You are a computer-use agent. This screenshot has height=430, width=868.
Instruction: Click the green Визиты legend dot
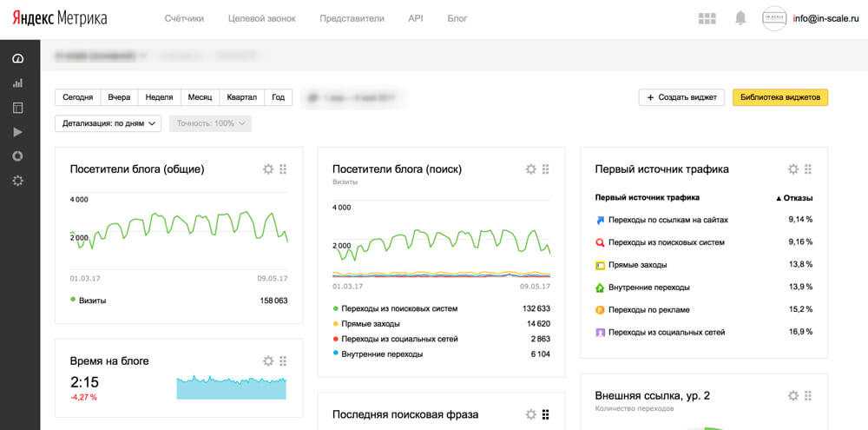pos(73,300)
